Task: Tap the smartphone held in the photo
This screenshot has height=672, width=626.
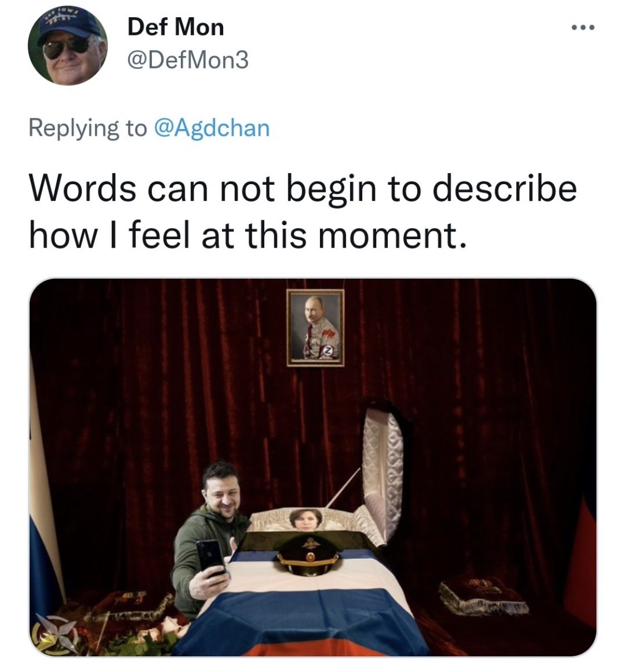Action: pos(211,557)
